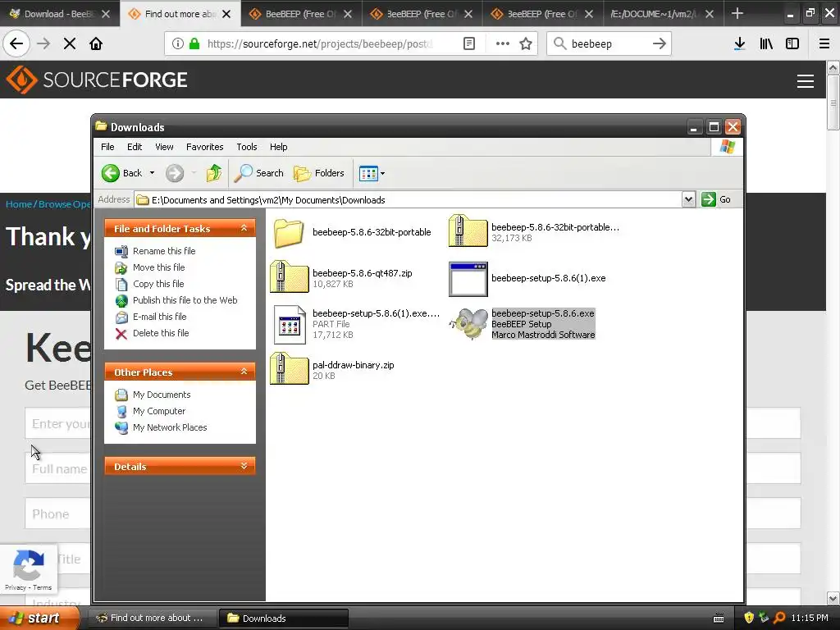Viewport: 840px width, 630px height.
Task: Close the Find out more about tab
Action: click(226, 14)
